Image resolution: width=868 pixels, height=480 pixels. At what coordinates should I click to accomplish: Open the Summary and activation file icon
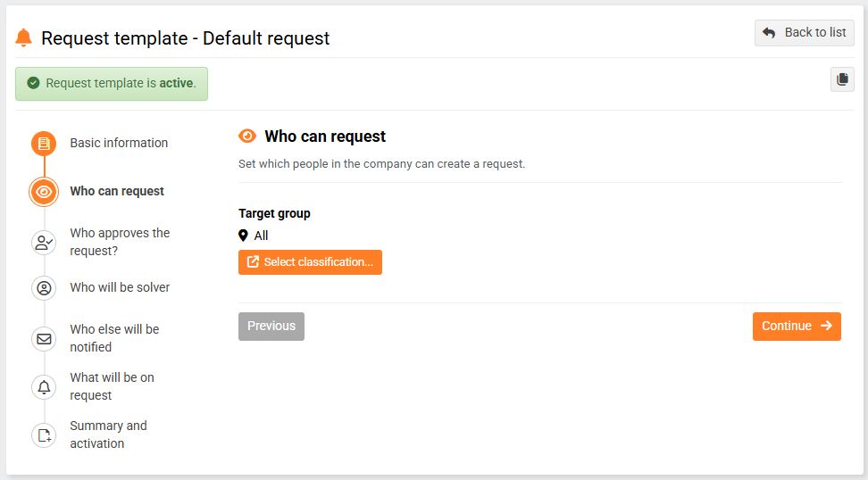click(x=44, y=434)
